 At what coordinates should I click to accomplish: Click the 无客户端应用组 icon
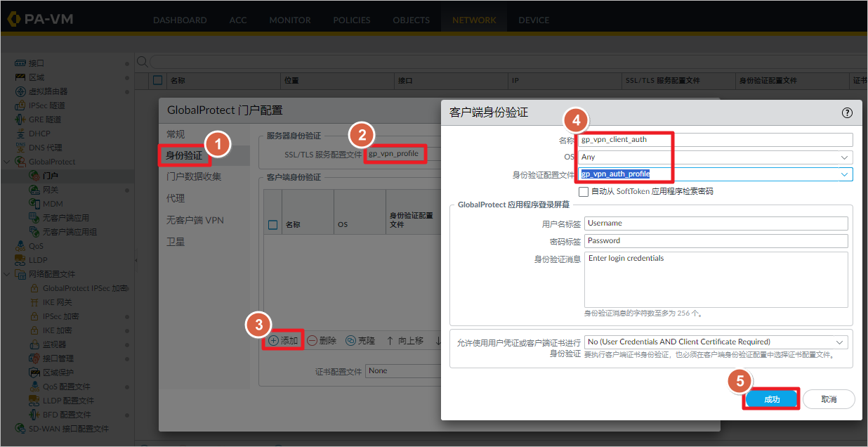pyautogui.click(x=34, y=232)
